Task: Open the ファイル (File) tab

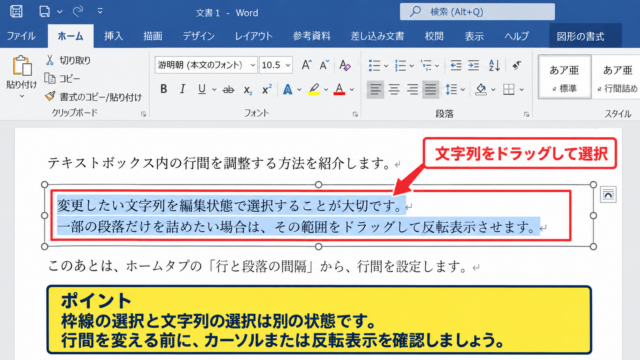Action: coord(21,36)
